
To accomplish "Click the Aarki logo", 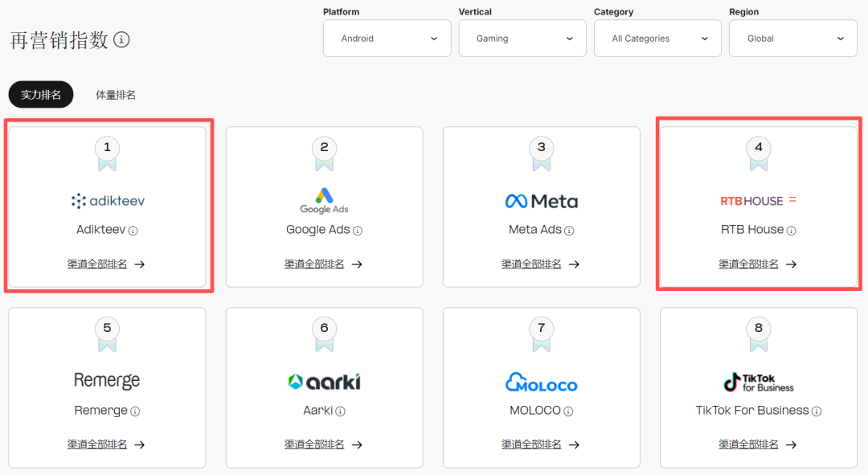I will tap(325, 382).
